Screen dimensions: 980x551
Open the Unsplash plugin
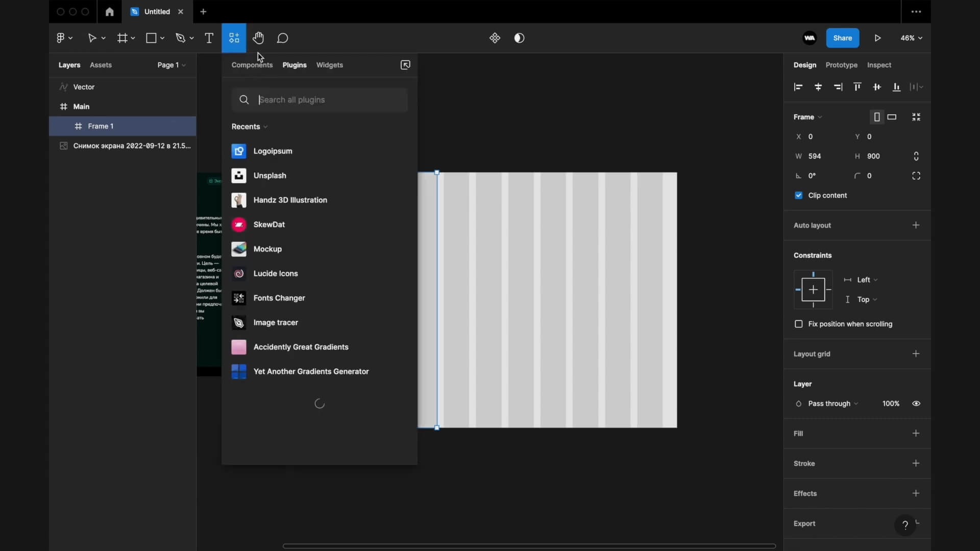pyautogui.click(x=270, y=175)
